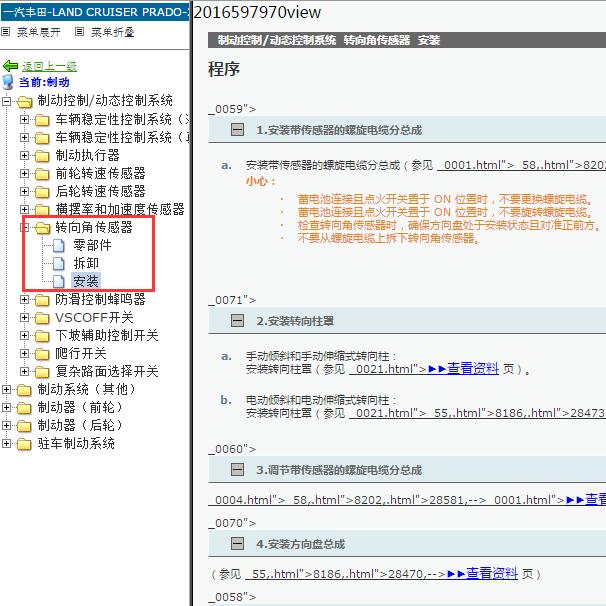Click the 制动系统（其他）folder icon
Viewport: 606px width, 606px height.
24,390
